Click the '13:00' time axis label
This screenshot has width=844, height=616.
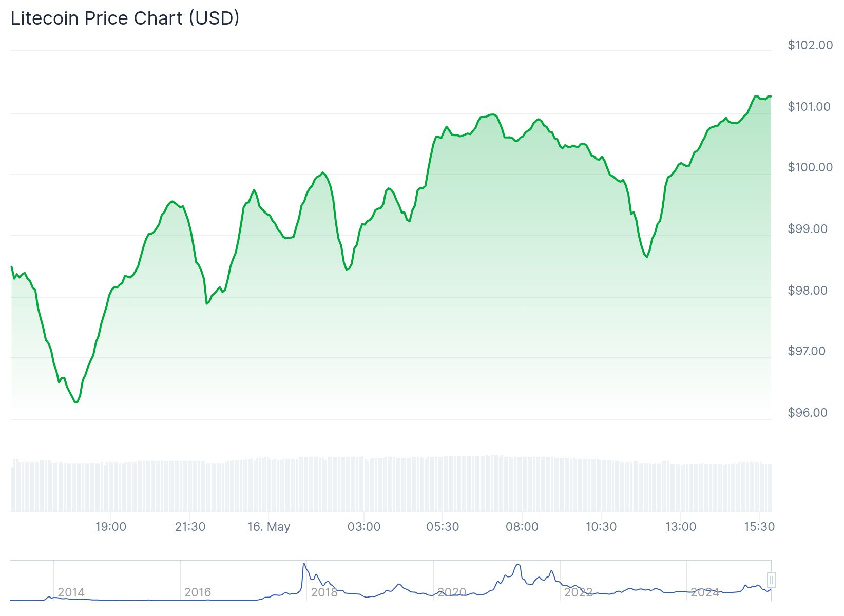pyautogui.click(x=681, y=527)
